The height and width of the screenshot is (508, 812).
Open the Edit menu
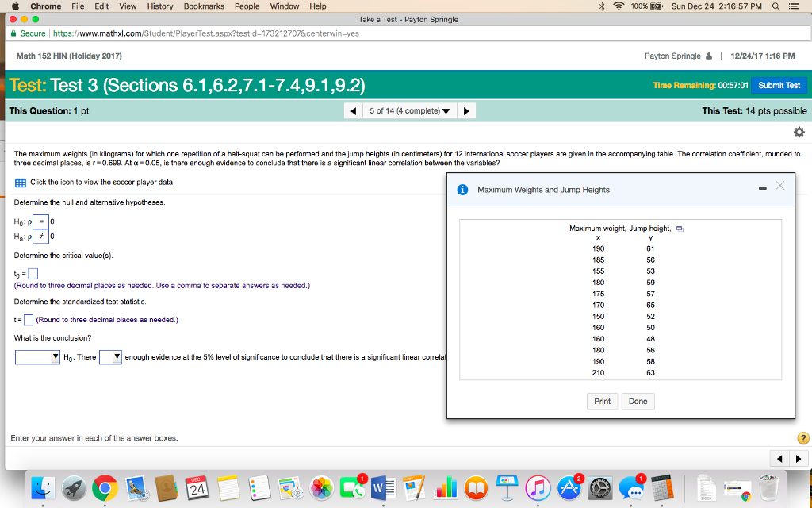[x=101, y=6]
